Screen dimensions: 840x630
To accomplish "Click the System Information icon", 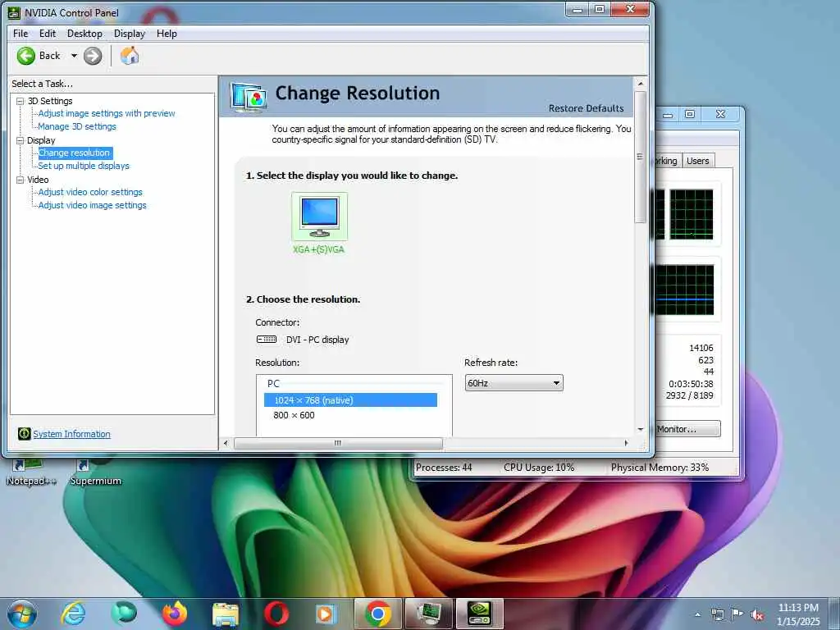I will (x=24, y=433).
